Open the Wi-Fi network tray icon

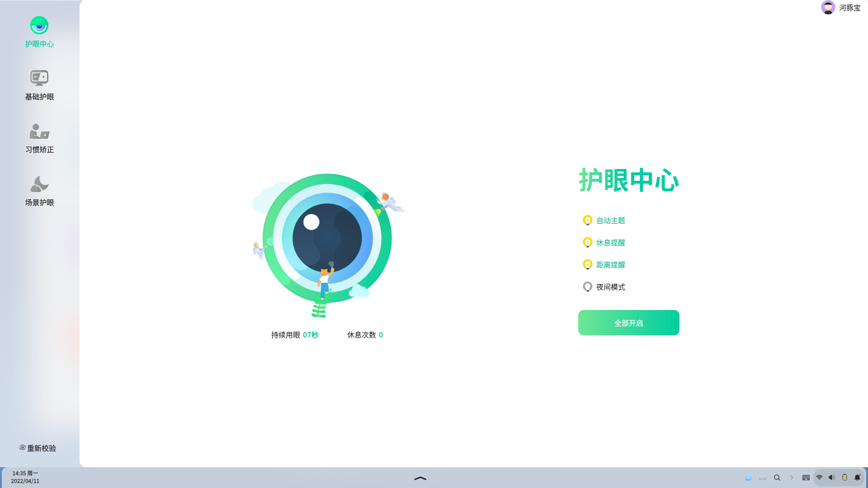tap(819, 478)
